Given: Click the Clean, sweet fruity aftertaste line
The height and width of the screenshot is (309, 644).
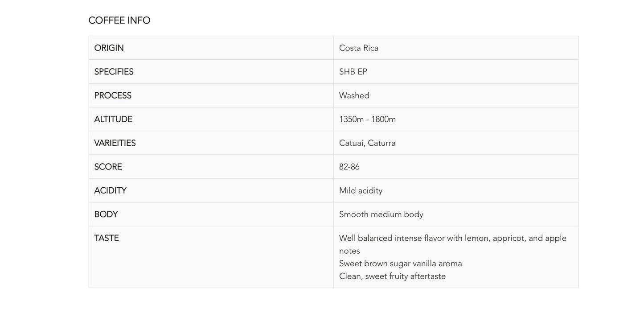Looking at the screenshot, I should [392, 276].
